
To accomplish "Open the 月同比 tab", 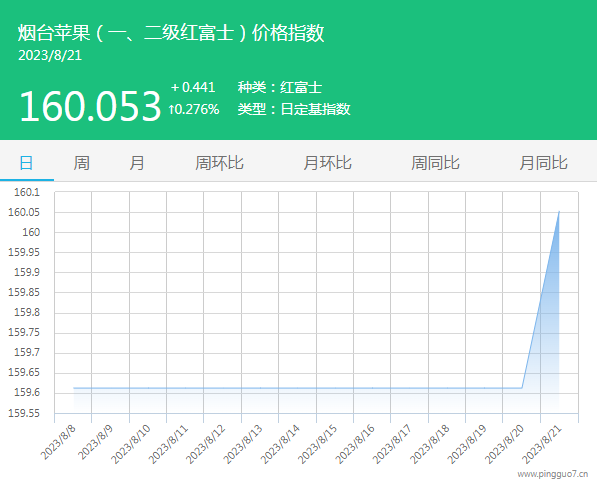I will (x=544, y=163).
